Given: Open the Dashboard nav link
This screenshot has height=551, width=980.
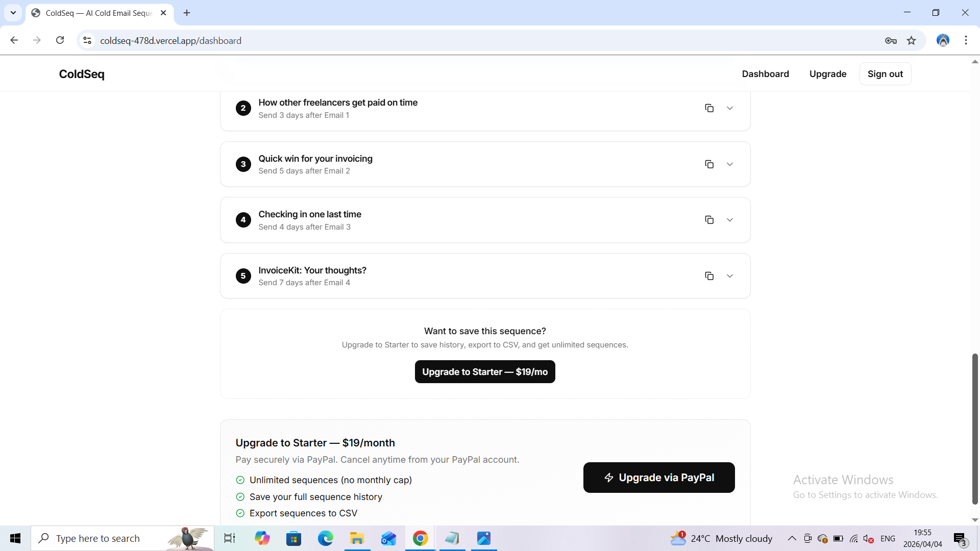Looking at the screenshot, I should click(765, 74).
